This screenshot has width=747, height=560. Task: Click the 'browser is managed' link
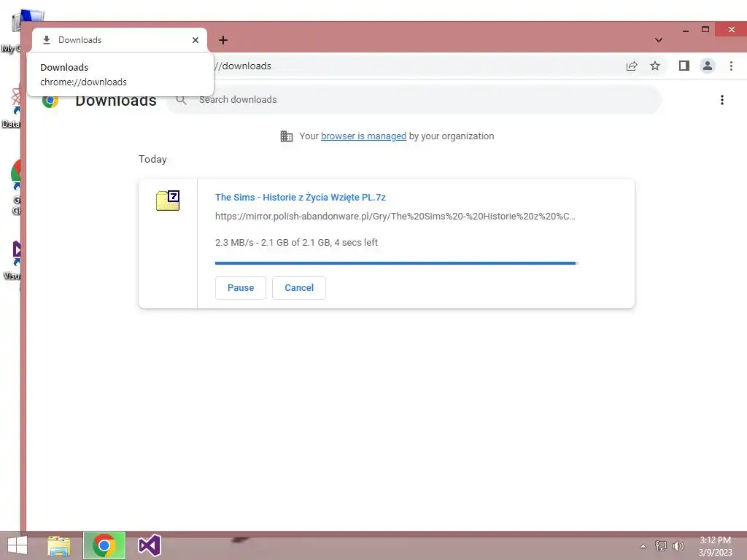(363, 136)
